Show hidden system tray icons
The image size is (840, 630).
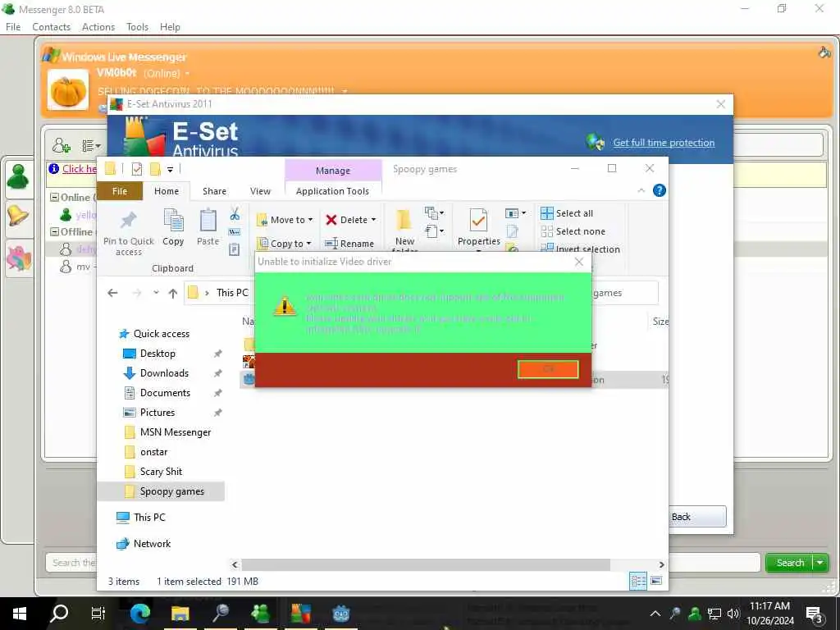[655, 614]
